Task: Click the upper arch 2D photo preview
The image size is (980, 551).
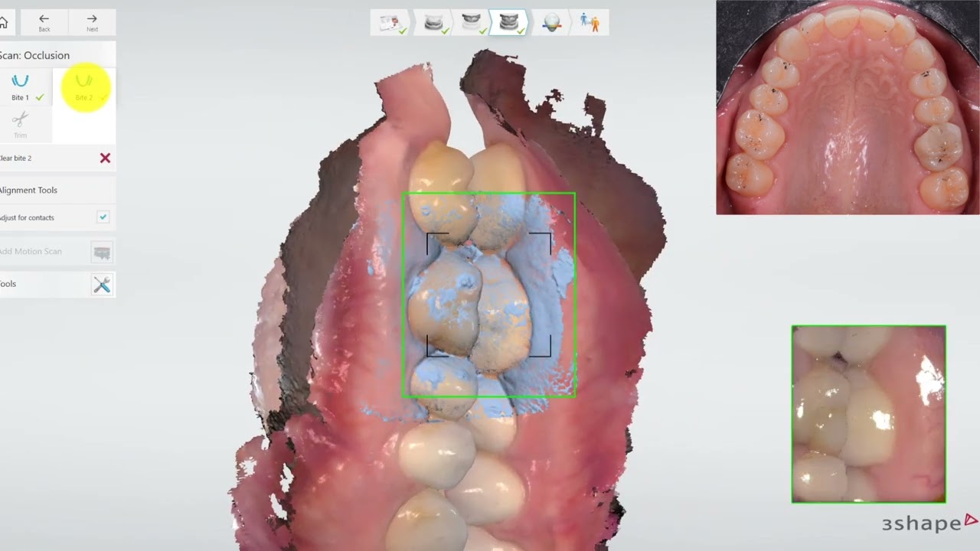Action: pyautogui.click(x=848, y=107)
